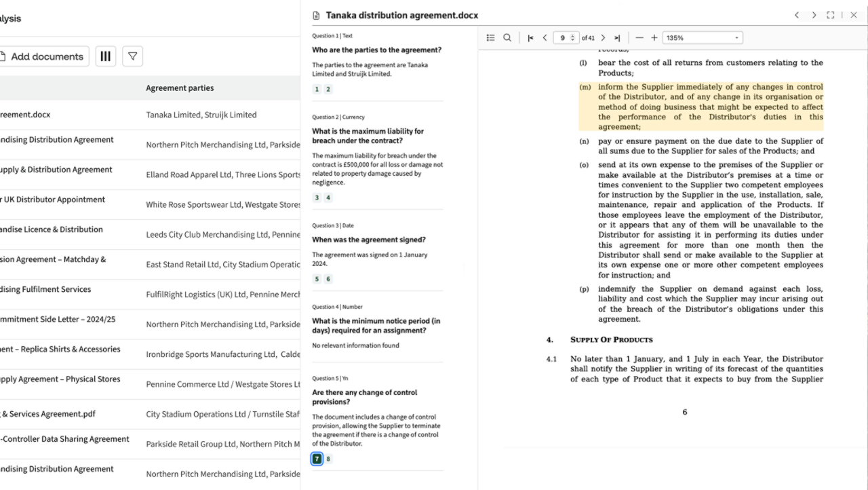Jump to the first page of the document
The width and height of the screenshot is (868, 490).
(530, 38)
